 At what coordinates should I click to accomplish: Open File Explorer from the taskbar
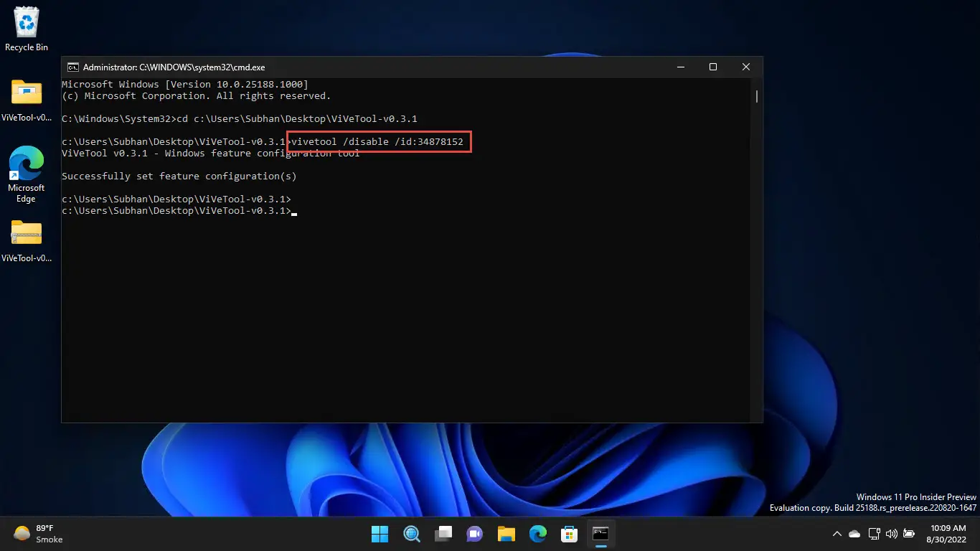[x=506, y=534]
